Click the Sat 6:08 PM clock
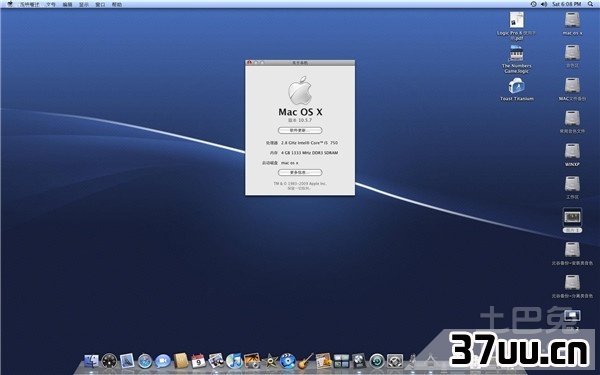Image resolution: width=600 pixels, height=375 pixels. pyautogui.click(x=566, y=4)
